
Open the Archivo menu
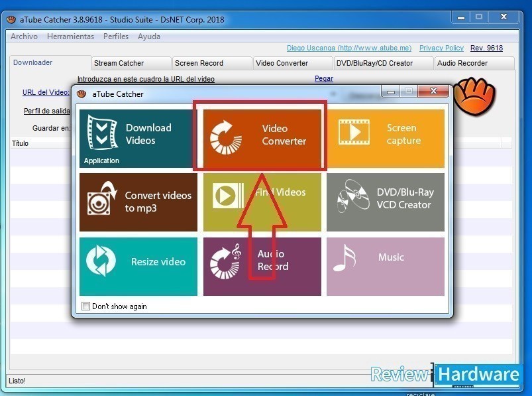[24, 36]
